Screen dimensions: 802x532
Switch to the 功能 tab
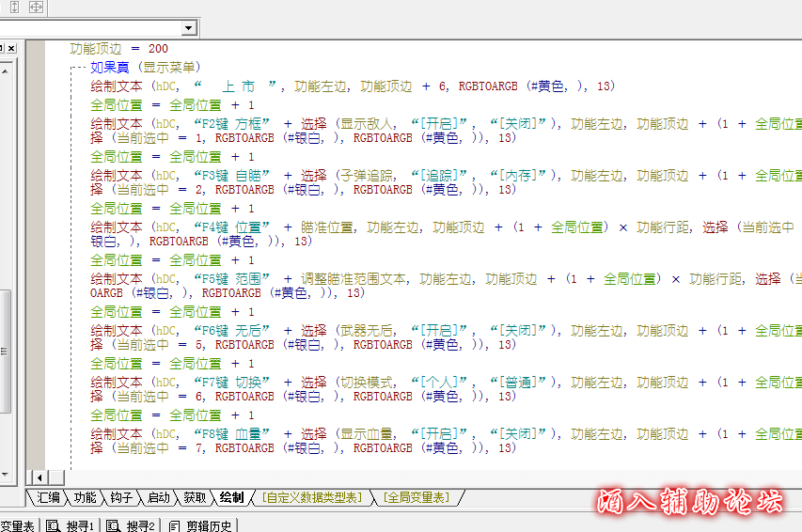click(85, 497)
